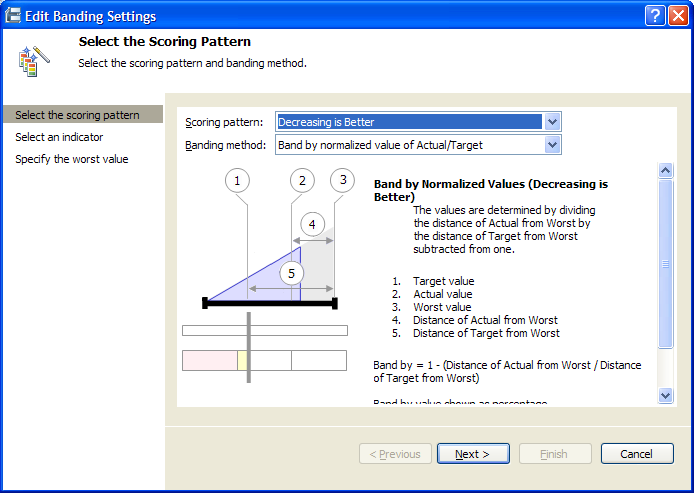The width and height of the screenshot is (694, 493).
Task: Open the Banding method dropdown arrow
Action: 552,145
